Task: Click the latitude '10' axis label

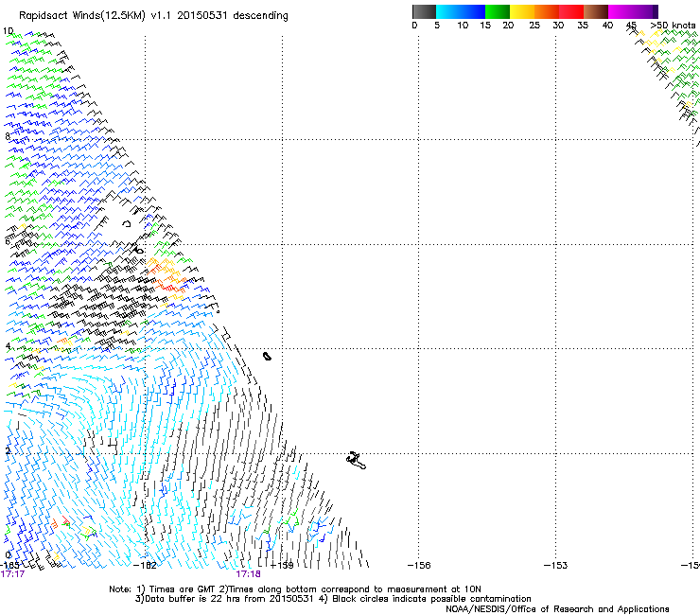Action: (x=8, y=31)
